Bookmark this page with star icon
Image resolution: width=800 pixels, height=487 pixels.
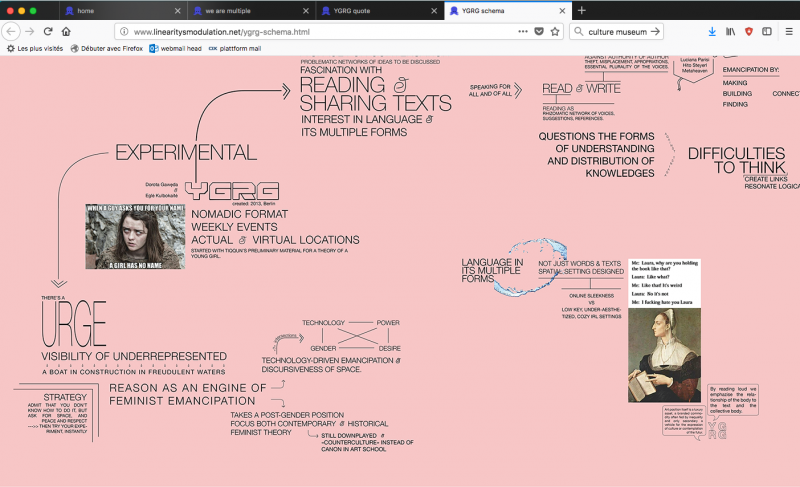[555, 32]
